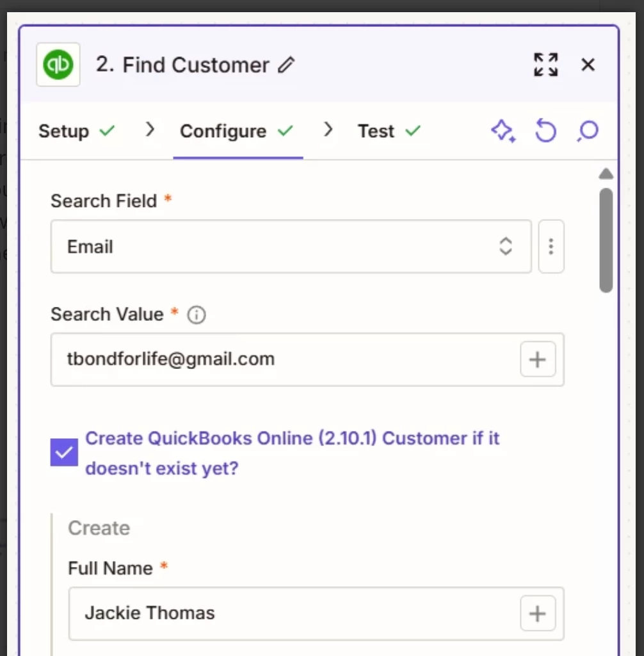Click the 'Search Field' label text
Image resolution: width=644 pixels, height=656 pixels.
104,201
